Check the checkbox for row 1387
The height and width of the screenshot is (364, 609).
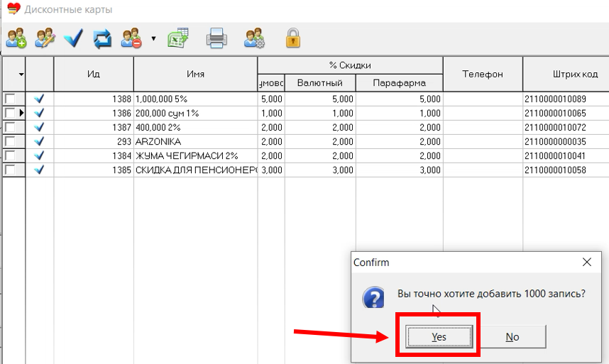[x=10, y=127]
